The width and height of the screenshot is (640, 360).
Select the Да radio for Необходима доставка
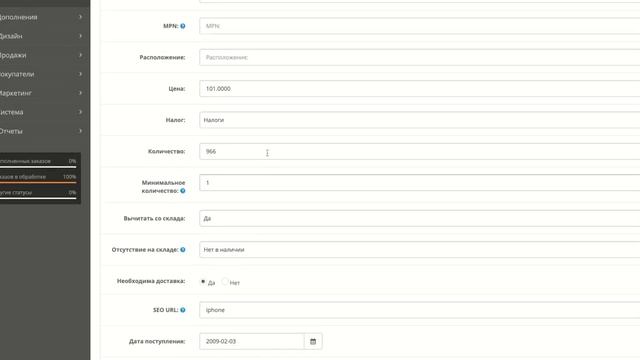click(203, 282)
